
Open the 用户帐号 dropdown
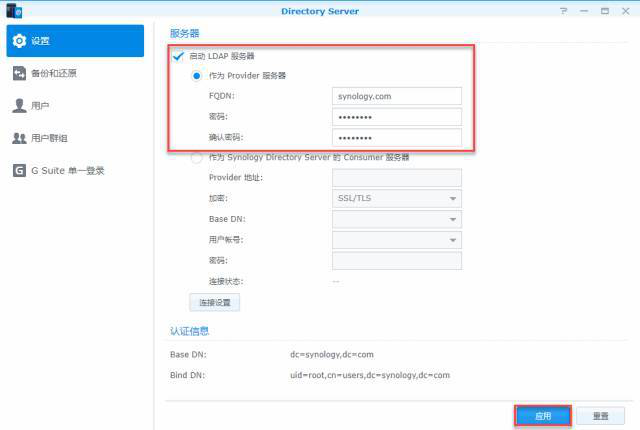(x=397, y=240)
